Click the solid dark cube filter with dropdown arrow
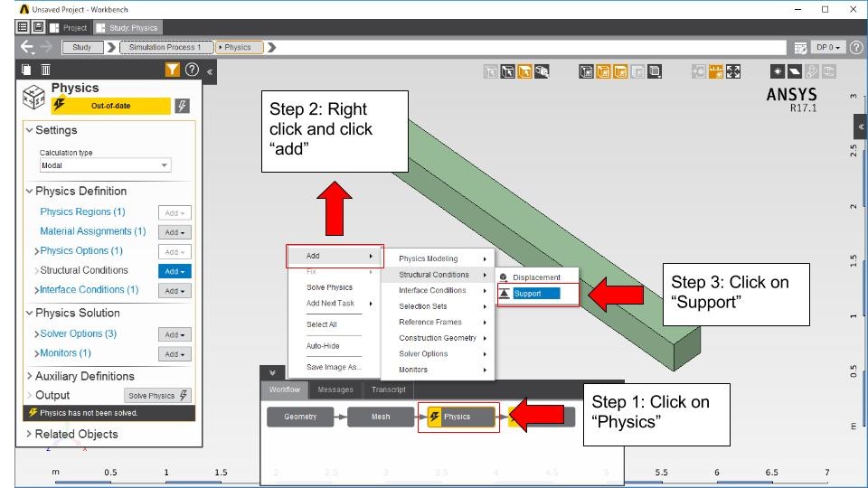 pos(655,71)
